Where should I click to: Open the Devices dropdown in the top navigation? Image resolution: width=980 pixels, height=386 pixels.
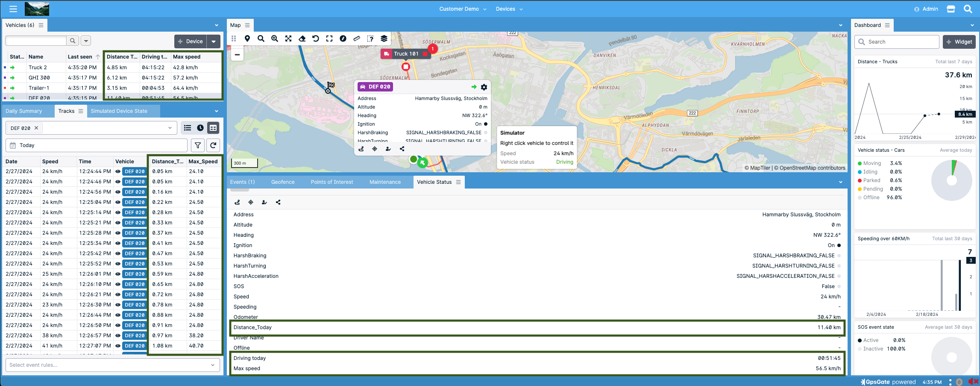tap(509, 9)
